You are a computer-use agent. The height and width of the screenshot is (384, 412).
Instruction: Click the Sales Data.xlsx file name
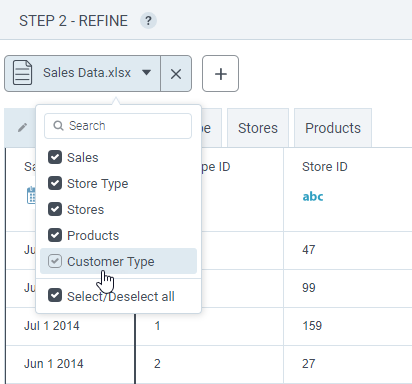point(87,73)
